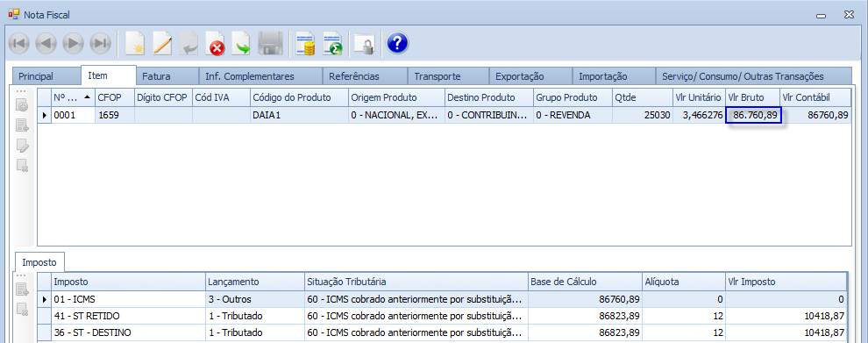Click the Lançamento column header
The width and height of the screenshot is (868, 343).
(254, 282)
